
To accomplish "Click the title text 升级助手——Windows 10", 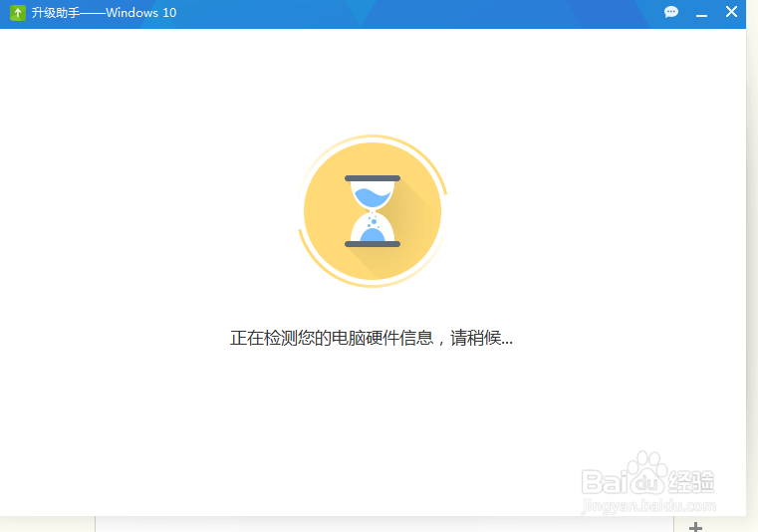I will point(104,13).
